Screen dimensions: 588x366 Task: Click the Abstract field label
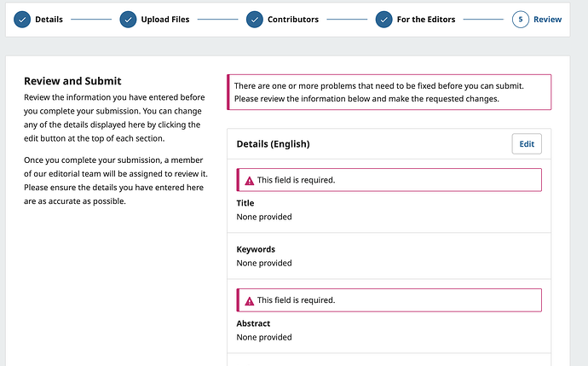(253, 323)
